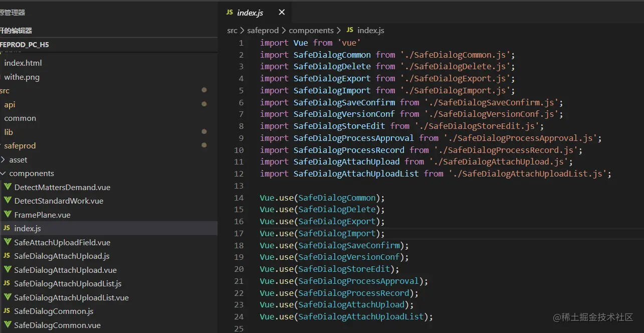The height and width of the screenshot is (333, 644).
Task: Select the index.js editor tab title
Action: point(250,13)
